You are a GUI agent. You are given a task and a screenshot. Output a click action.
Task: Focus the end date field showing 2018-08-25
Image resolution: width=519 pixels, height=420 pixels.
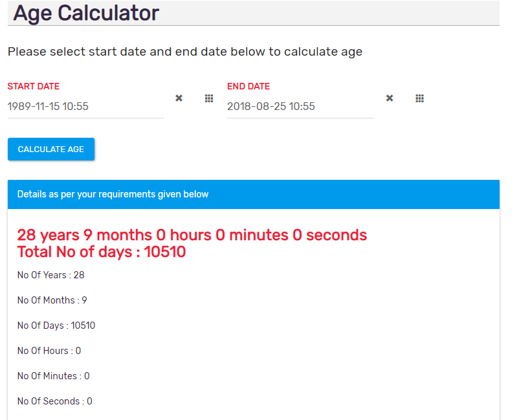pos(300,106)
